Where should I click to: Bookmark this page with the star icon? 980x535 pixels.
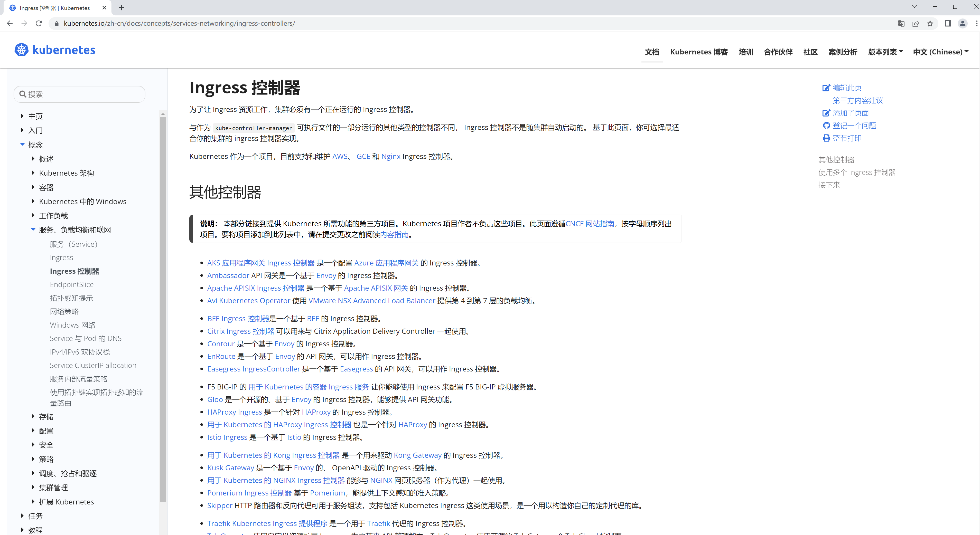[930, 24]
